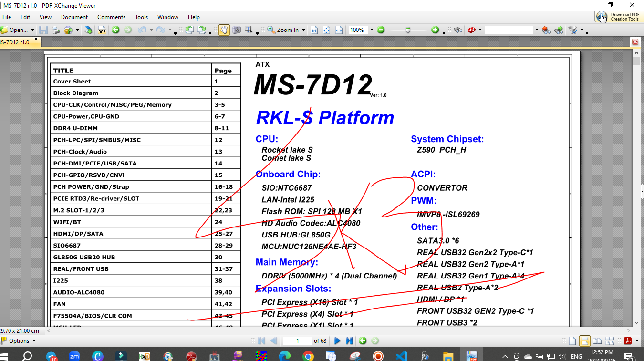The image size is (644, 361).
Task: Open the Window menu
Action: pos(168,17)
